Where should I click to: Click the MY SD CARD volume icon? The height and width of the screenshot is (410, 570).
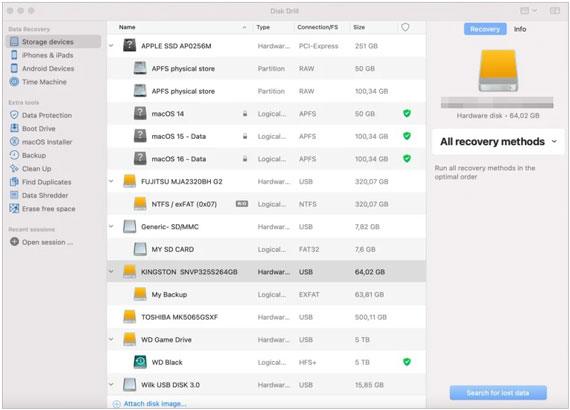point(140,249)
